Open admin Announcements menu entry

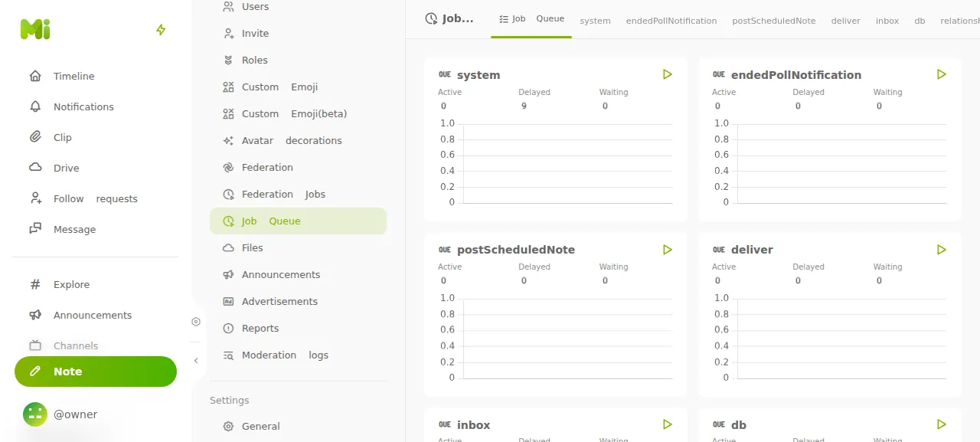pyautogui.click(x=298, y=275)
